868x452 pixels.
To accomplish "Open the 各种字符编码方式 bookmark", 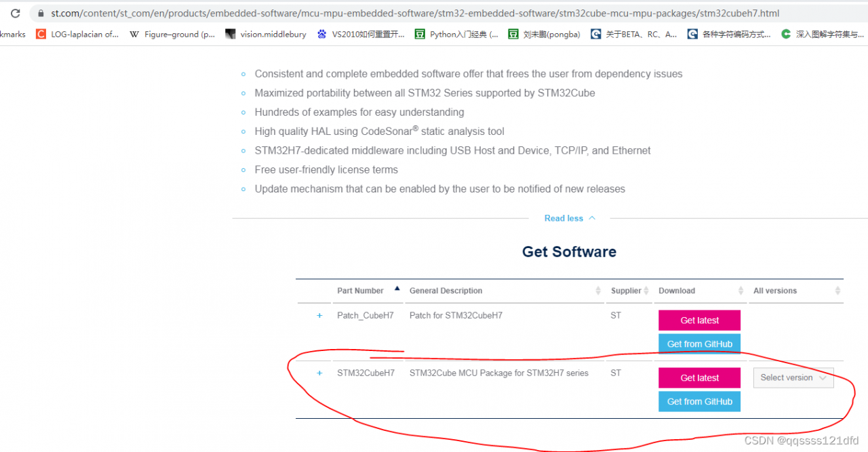I will pos(729,34).
